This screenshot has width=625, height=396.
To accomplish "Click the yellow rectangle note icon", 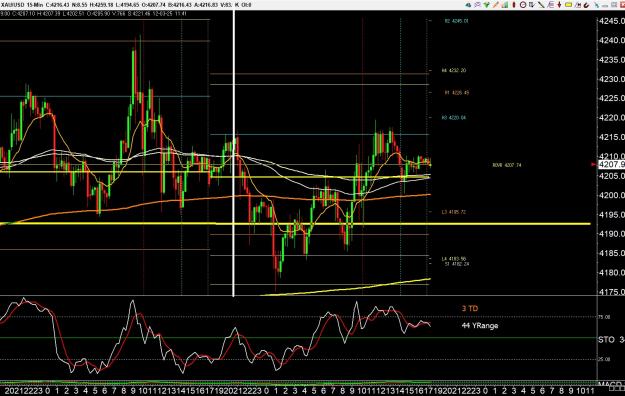I will (568, 5).
